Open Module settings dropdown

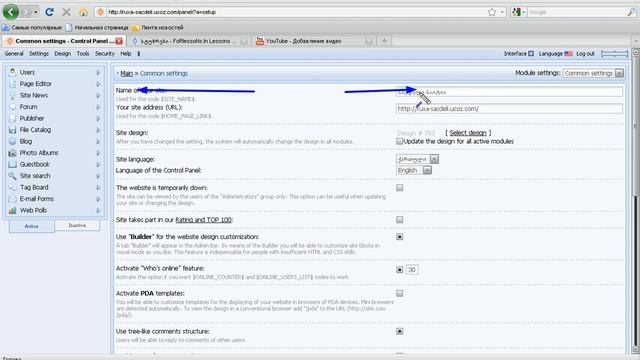[x=593, y=73]
